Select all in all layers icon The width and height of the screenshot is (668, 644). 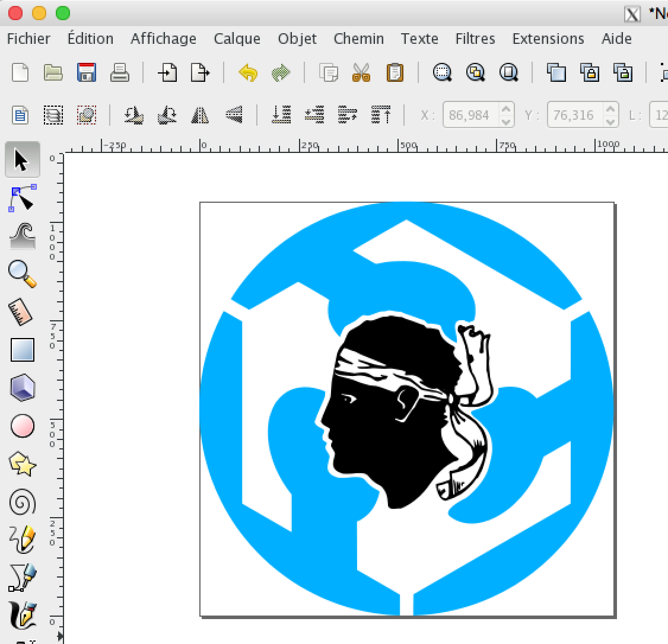click(x=53, y=115)
